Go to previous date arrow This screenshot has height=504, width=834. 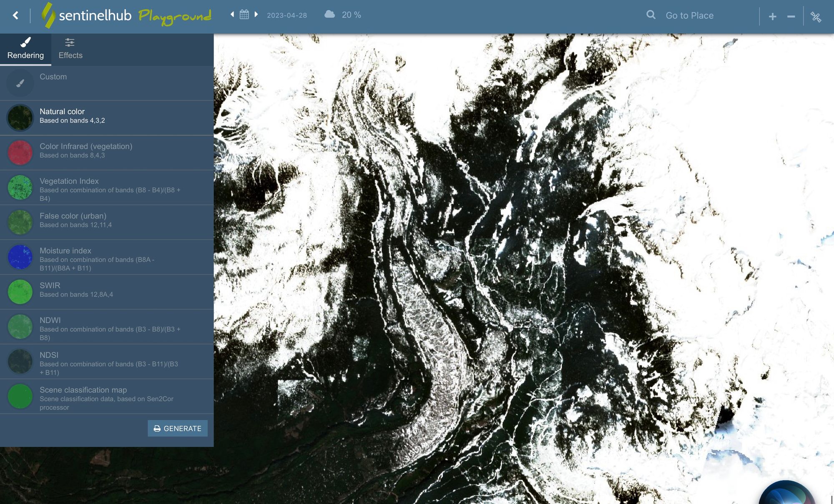coord(232,15)
